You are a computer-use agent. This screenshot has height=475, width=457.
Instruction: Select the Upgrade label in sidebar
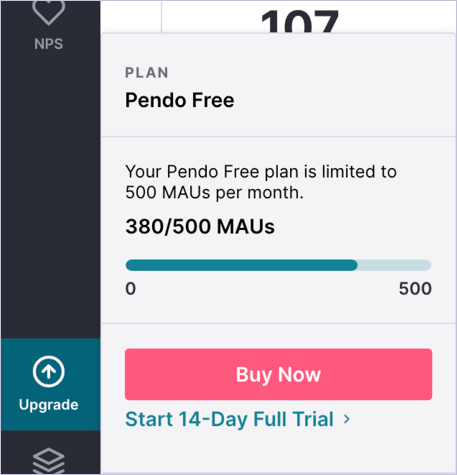pyautogui.click(x=49, y=405)
